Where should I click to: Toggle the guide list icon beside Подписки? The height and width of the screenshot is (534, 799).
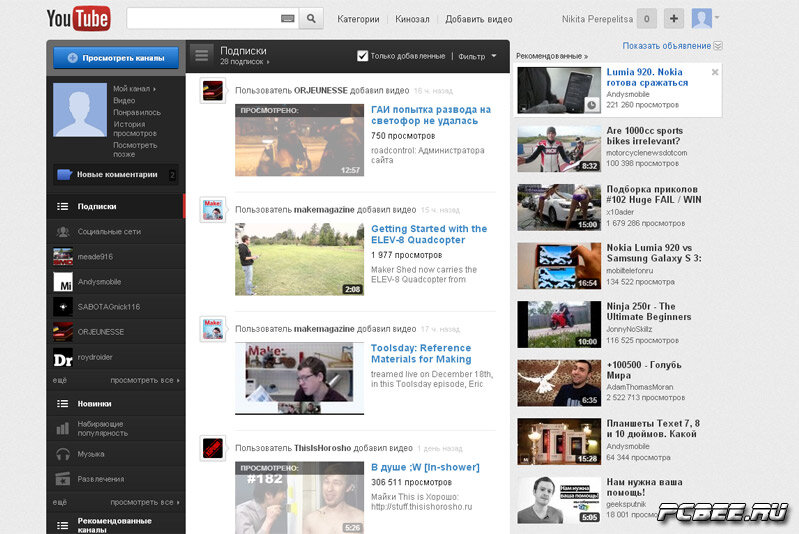tap(201, 55)
